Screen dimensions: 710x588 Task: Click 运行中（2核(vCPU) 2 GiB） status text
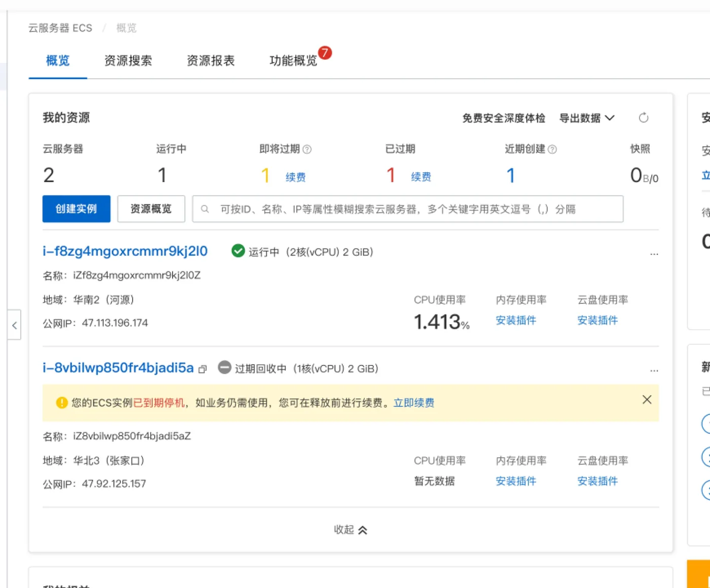(311, 252)
